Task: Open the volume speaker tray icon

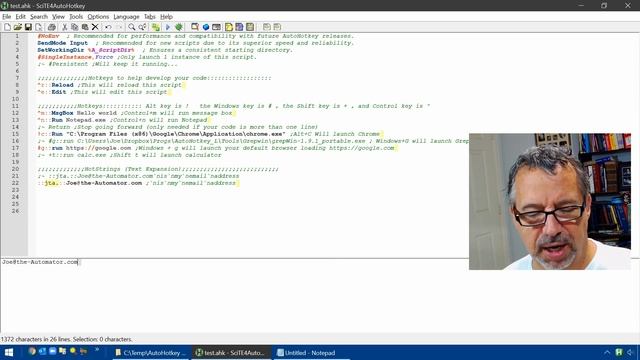Action: click(x=630, y=352)
